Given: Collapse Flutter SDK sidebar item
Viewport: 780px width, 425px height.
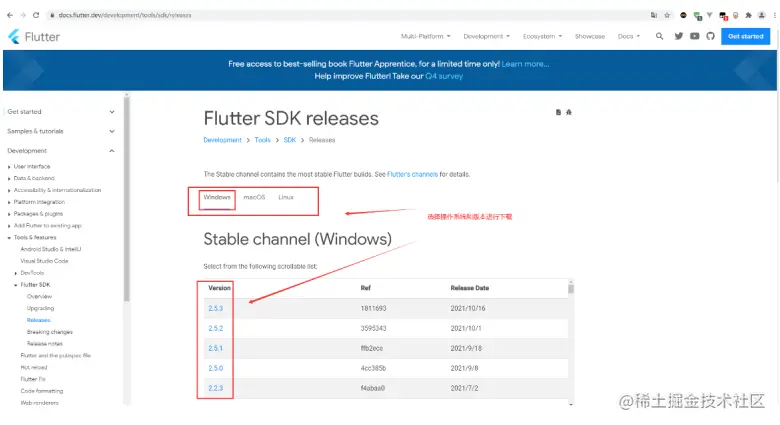Looking at the screenshot, I should [x=33, y=285].
